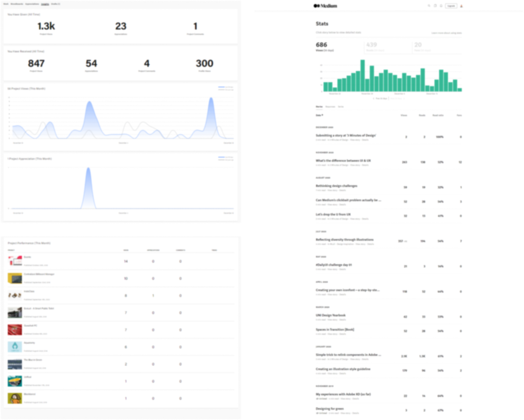
Task: Click the 847 Project Views received stat
Action: 36,65
